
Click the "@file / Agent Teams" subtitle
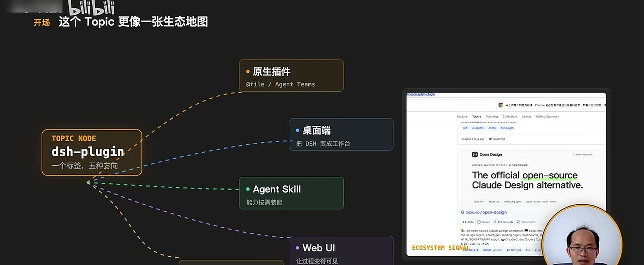click(280, 84)
